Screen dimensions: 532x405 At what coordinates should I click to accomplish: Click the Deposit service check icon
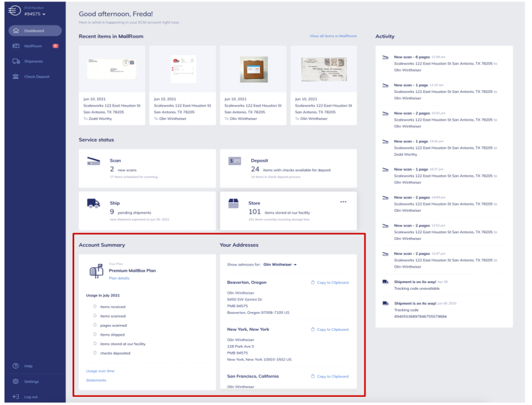[x=235, y=161]
